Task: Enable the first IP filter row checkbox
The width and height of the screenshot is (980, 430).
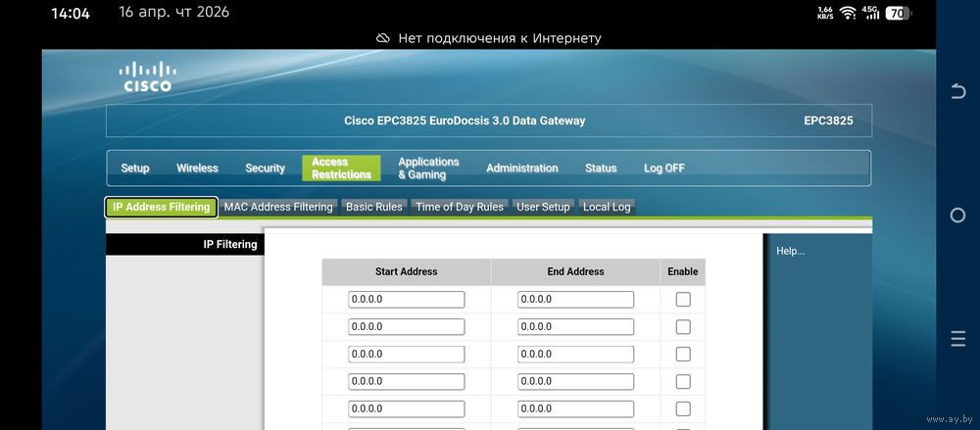Action: (x=683, y=300)
